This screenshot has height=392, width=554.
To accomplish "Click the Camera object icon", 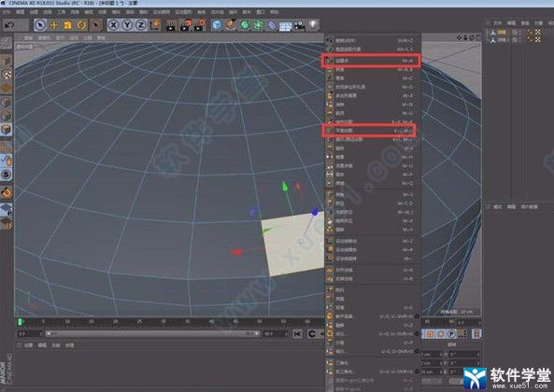I will pyautogui.click(x=299, y=25).
